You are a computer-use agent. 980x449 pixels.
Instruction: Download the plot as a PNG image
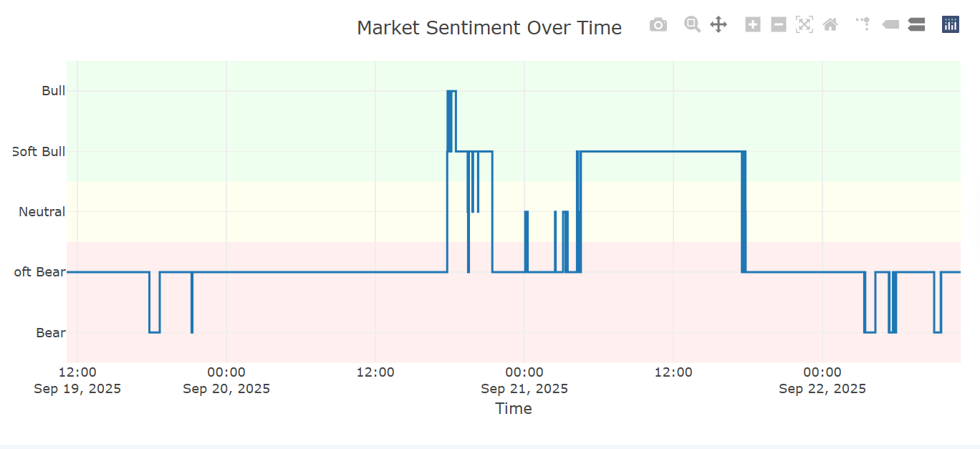point(658,25)
